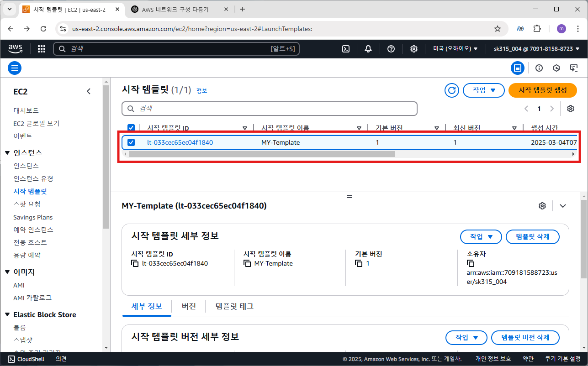Open Savings Plans in the sidebar
Image resolution: width=588 pixels, height=366 pixels.
tap(33, 217)
